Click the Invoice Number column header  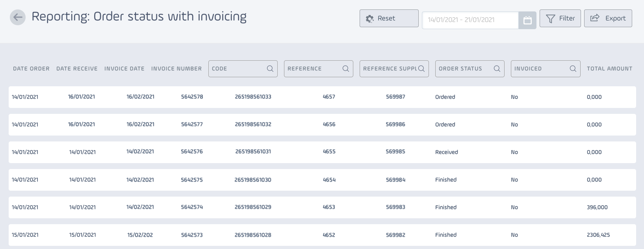pyautogui.click(x=176, y=69)
